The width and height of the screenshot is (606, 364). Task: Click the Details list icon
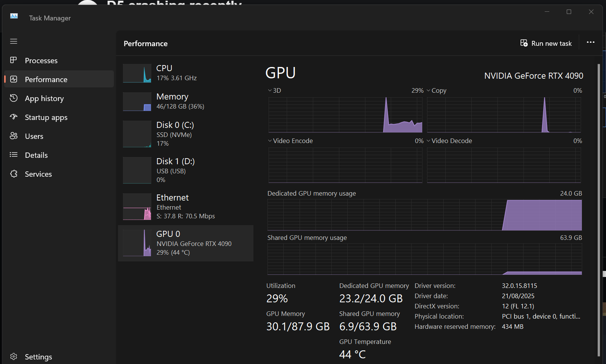[14, 155]
